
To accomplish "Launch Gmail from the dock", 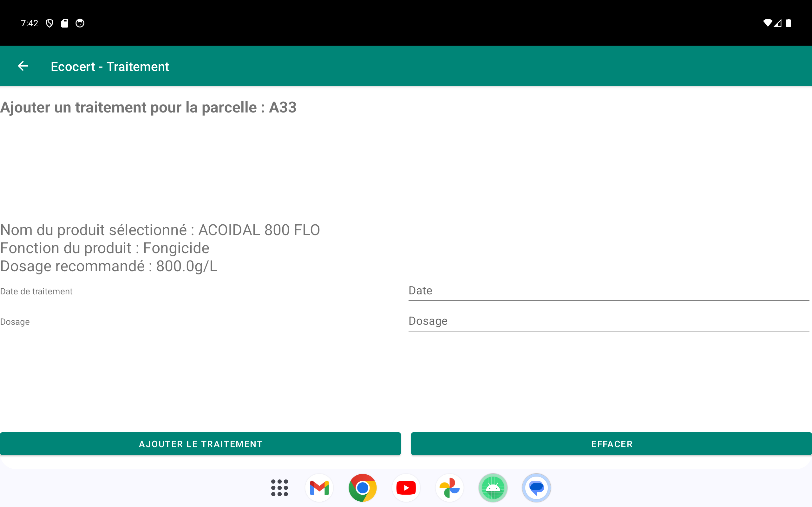I will point(319,488).
